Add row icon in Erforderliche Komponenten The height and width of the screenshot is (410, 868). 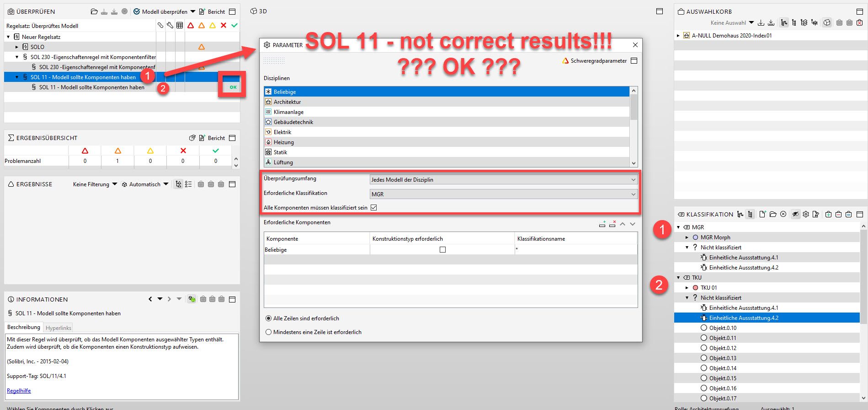(x=602, y=224)
